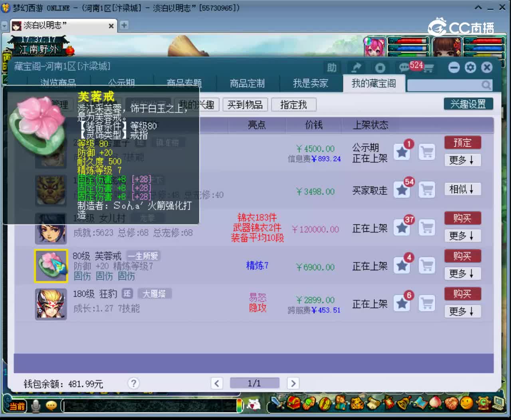Viewport: 511px width, 420px height.
Task: Select the 芙蓉戒 item thumbnail
Action: pos(51,266)
